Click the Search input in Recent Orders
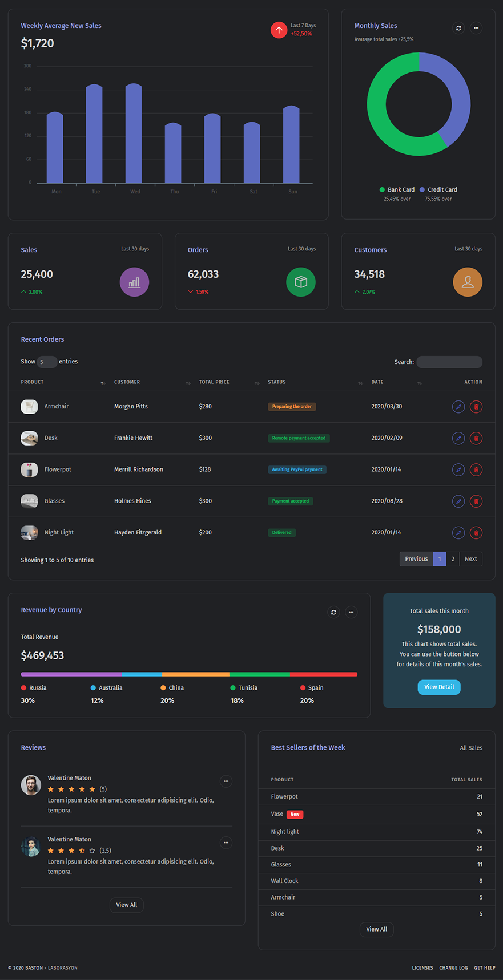 click(449, 362)
